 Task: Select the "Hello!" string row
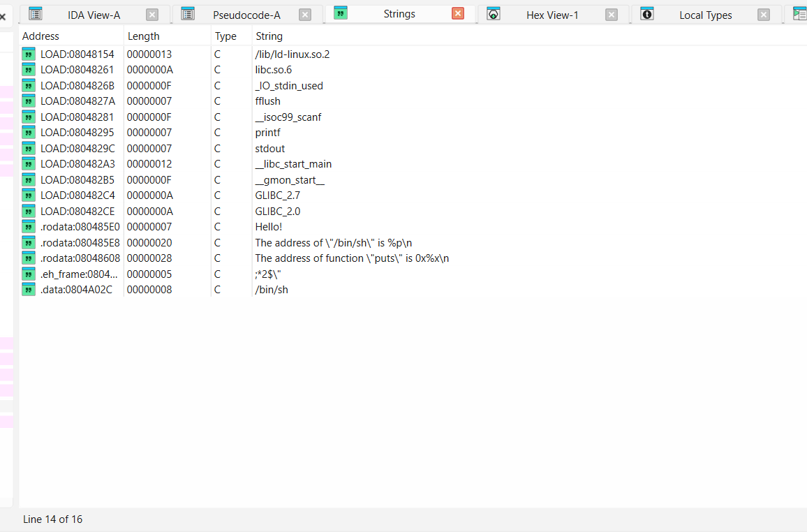point(269,227)
